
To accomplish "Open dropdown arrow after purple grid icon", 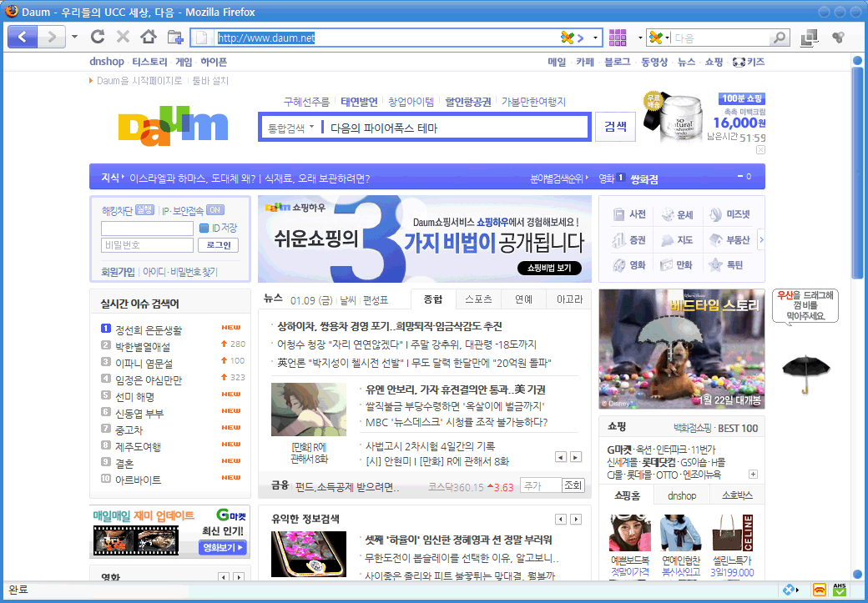I will [640, 38].
